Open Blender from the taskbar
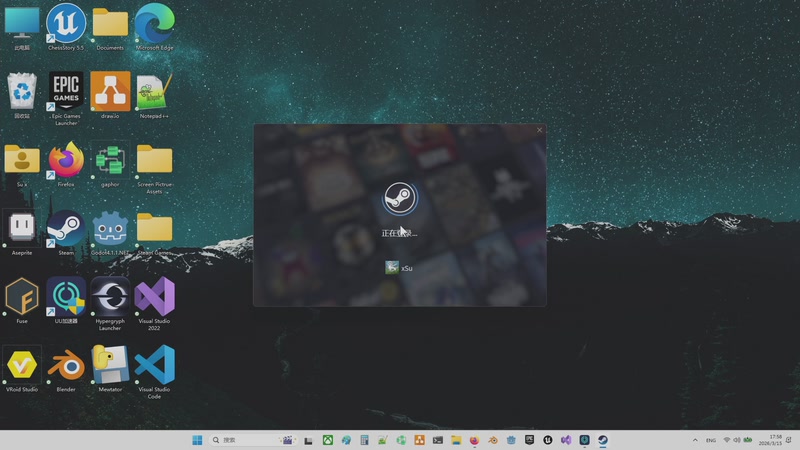 click(x=493, y=440)
